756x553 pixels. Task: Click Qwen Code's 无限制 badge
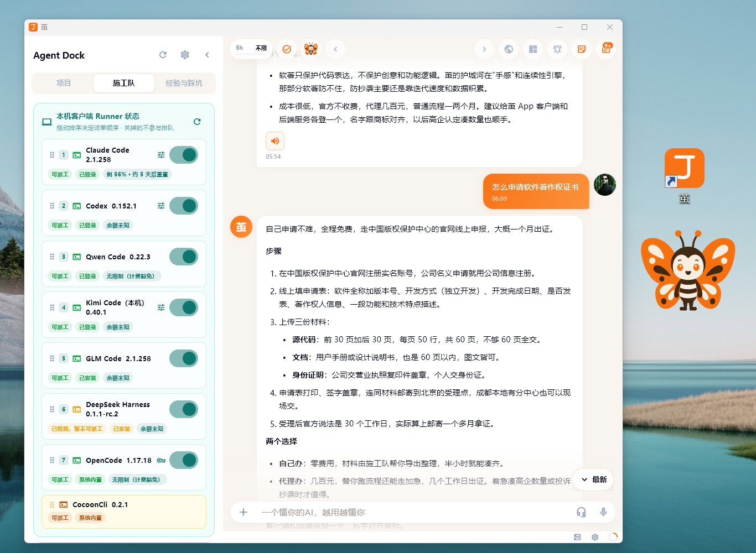[x=132, y=276]
